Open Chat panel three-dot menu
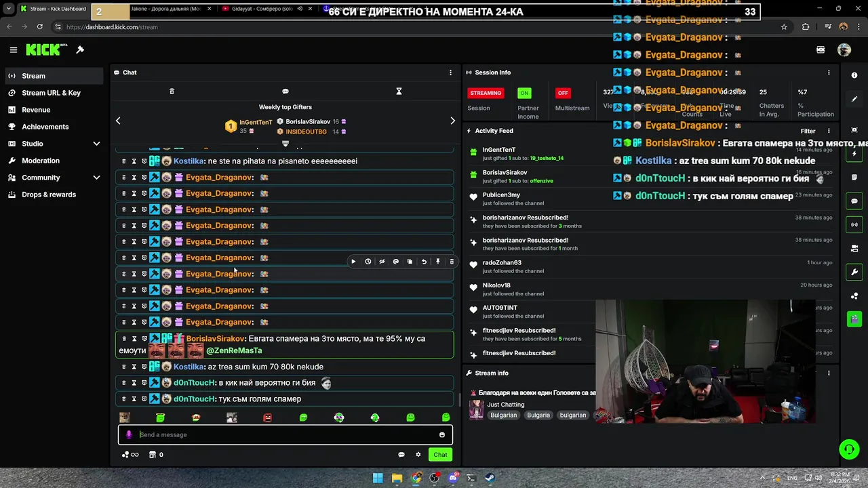Viewport: 868px width, 488px height. pyautogui.click(x=450, y=73)
